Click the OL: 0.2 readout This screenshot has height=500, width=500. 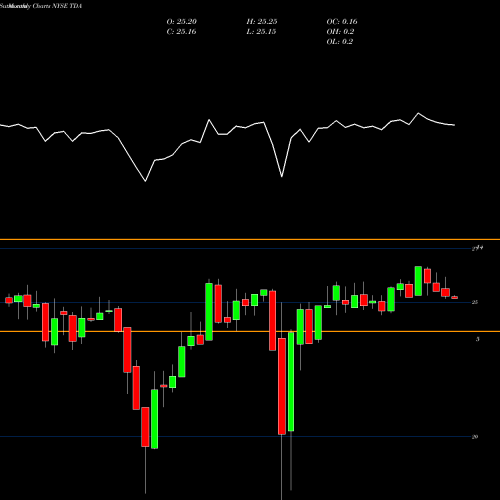[x=339, y=42]
